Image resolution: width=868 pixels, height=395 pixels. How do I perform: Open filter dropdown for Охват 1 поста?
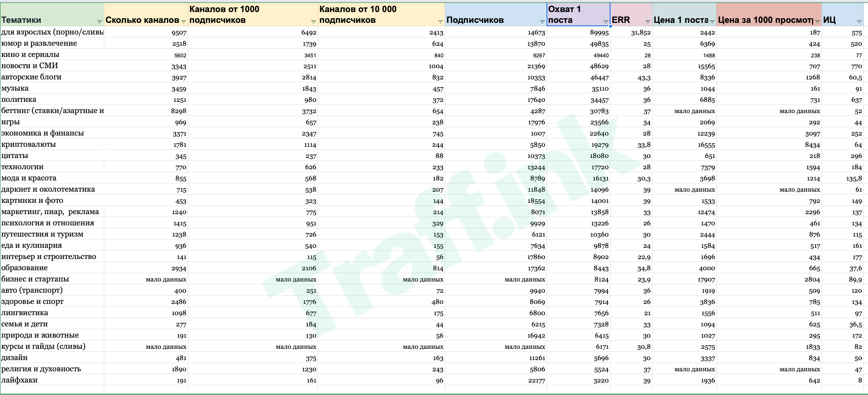tap(606, 22)
